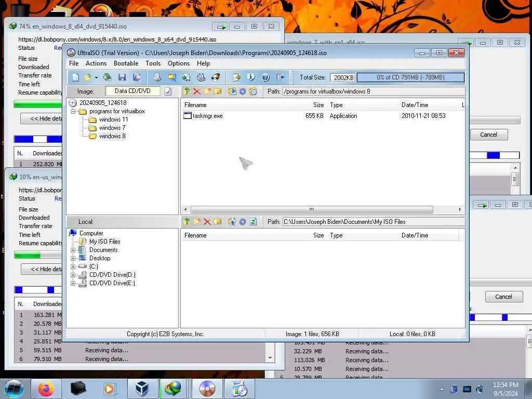Click the Help question mark icon
The image size is (532, 399).
click(265, 77)
